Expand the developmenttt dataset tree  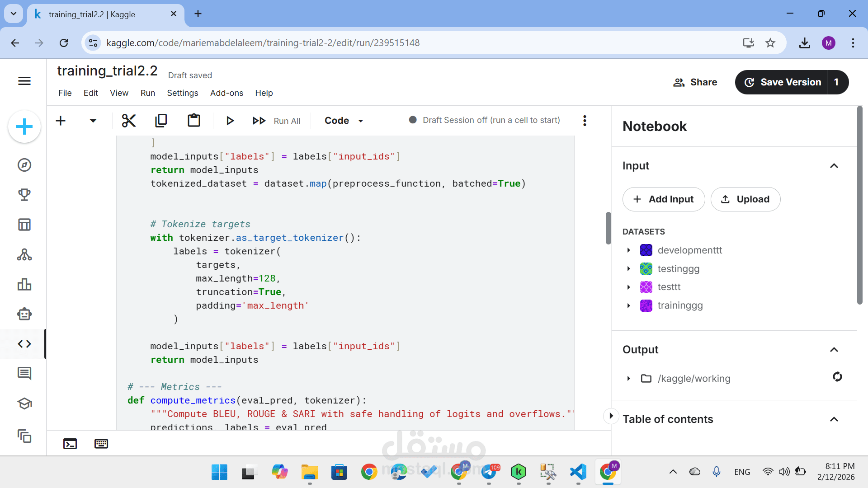tap(628, 250)
